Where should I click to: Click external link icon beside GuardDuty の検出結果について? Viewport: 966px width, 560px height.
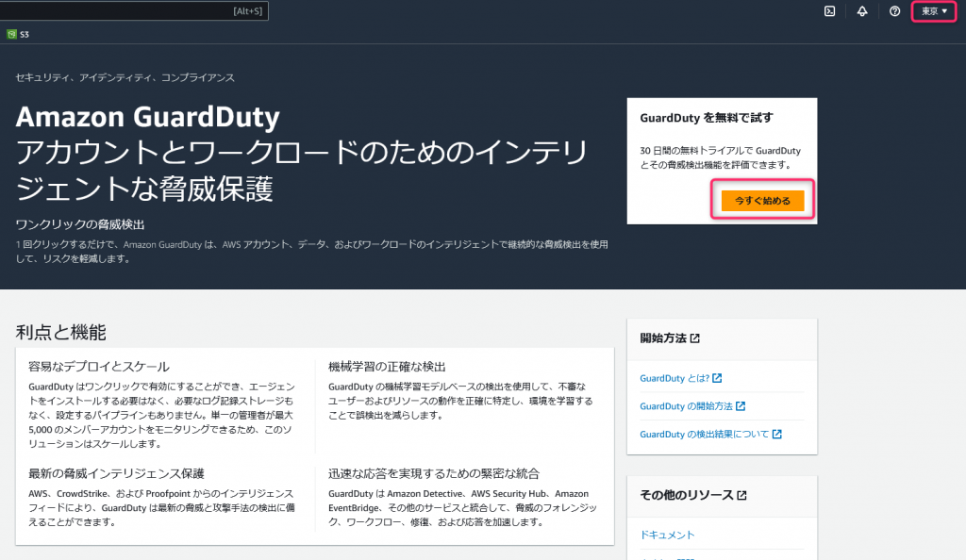pyautogui.click(x=777, y=433)
